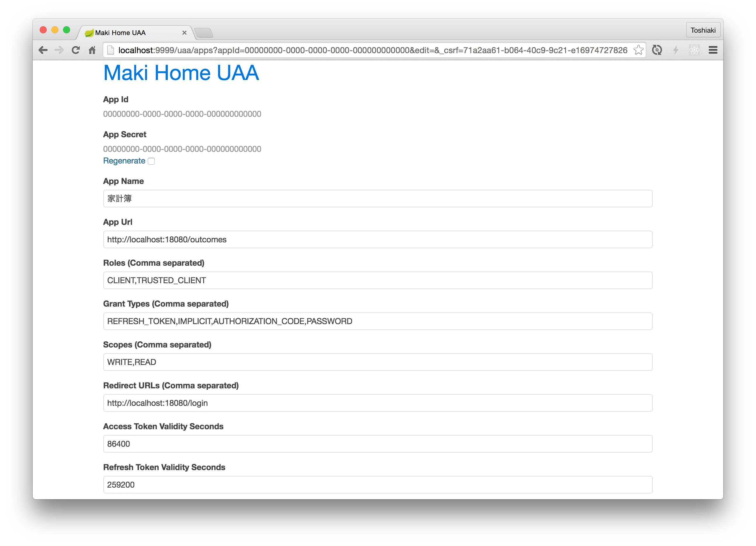
Task: Go to the browser home page
Action: [92, 50]
